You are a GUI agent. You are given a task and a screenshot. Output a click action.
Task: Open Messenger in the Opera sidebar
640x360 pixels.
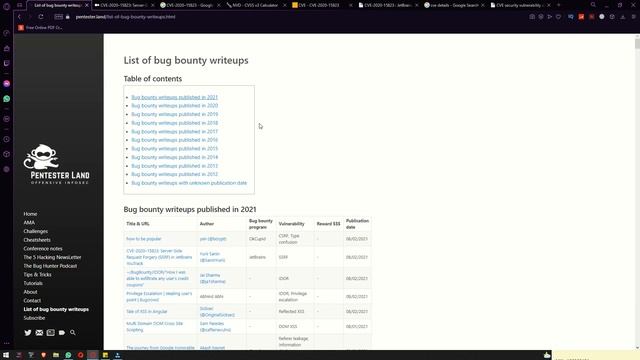point(7,83)
